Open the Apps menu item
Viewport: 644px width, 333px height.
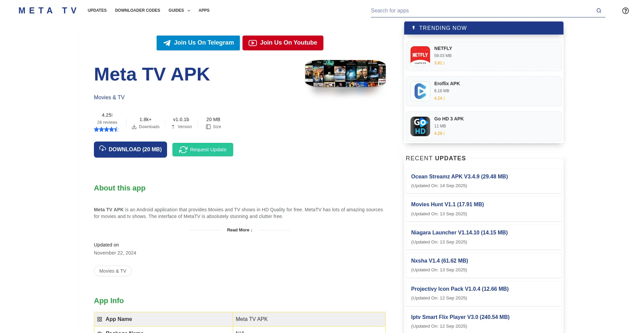(204, 10)
